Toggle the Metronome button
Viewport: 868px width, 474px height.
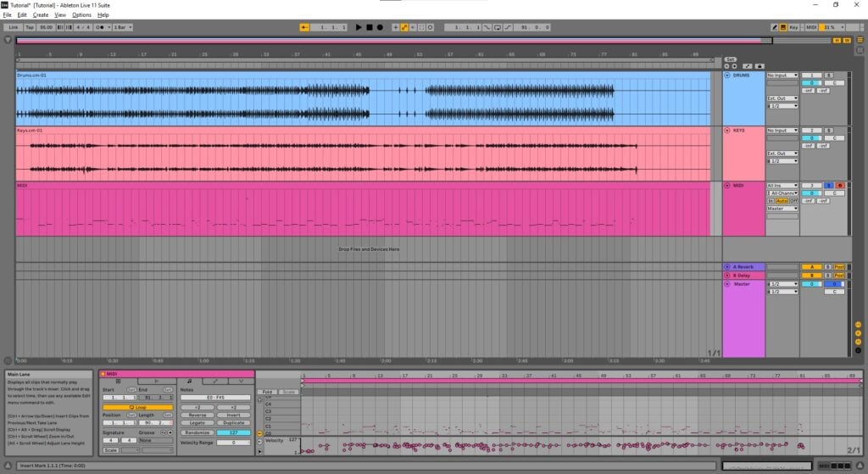[101, 27]
